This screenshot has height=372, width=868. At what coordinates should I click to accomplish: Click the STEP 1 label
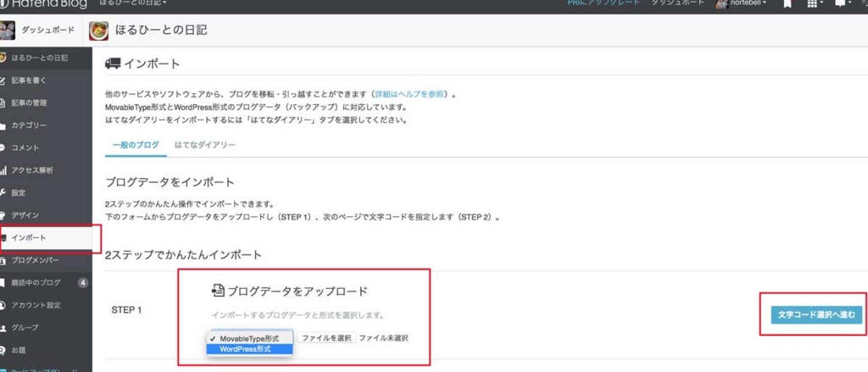tap(127, 310)
